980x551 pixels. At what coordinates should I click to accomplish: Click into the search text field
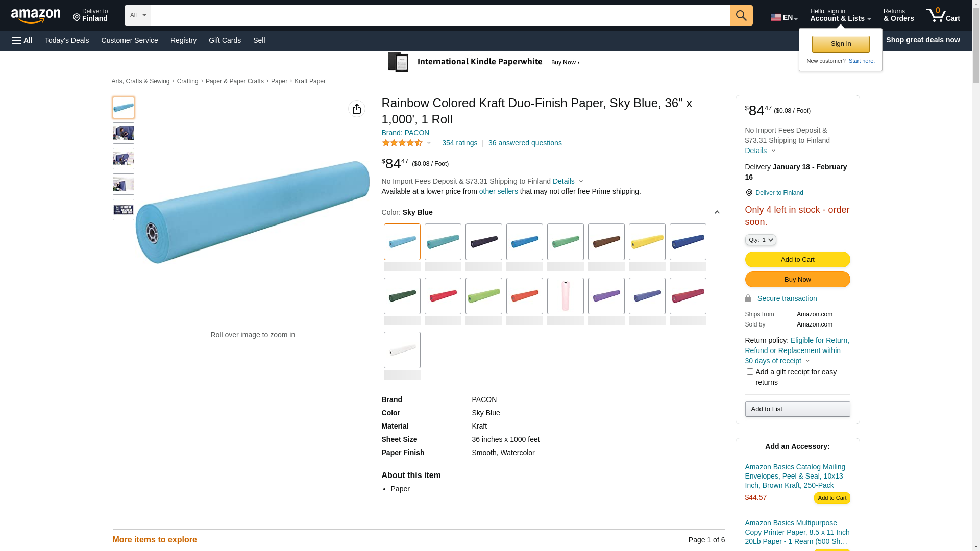pos(440,15)
